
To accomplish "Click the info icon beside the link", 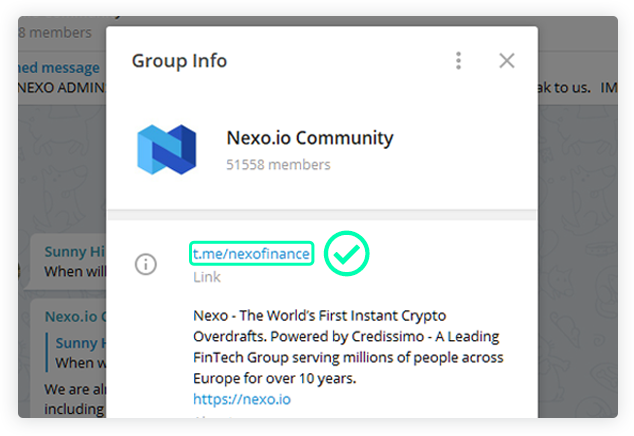I will coord(146,264).
